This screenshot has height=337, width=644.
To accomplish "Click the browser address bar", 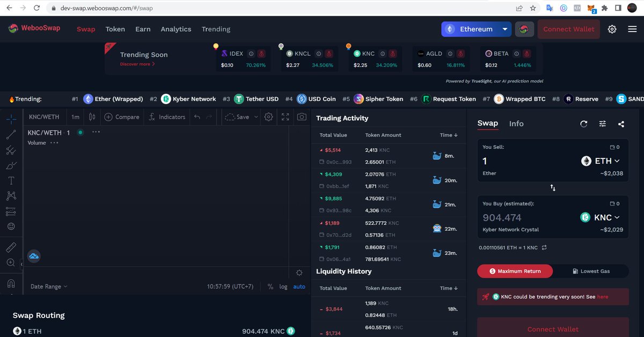I will pyautogui.click(x=279, y=9).
